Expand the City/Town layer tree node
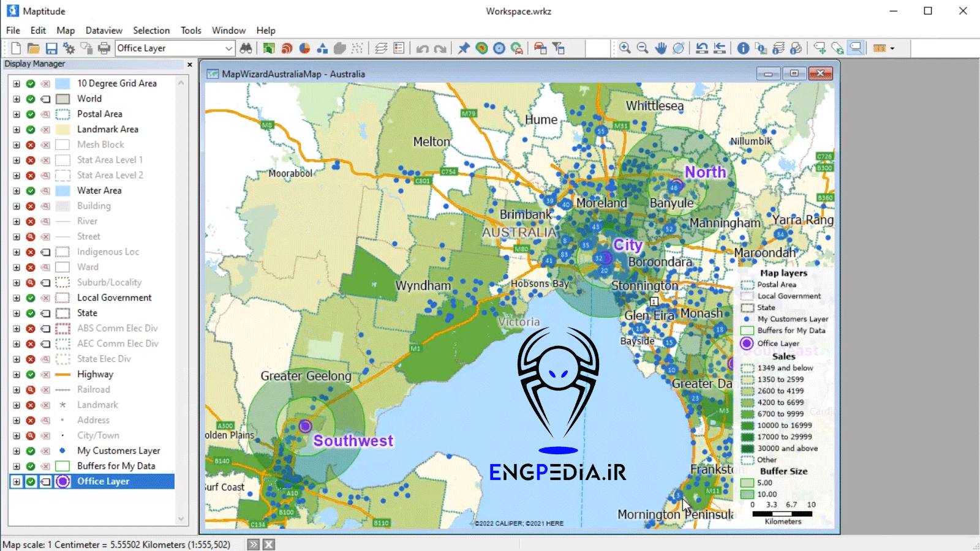 point(17,435)
